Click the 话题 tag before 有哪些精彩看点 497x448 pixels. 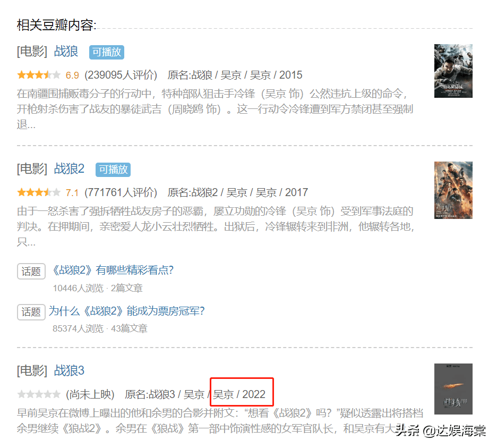tap(31, 272)
